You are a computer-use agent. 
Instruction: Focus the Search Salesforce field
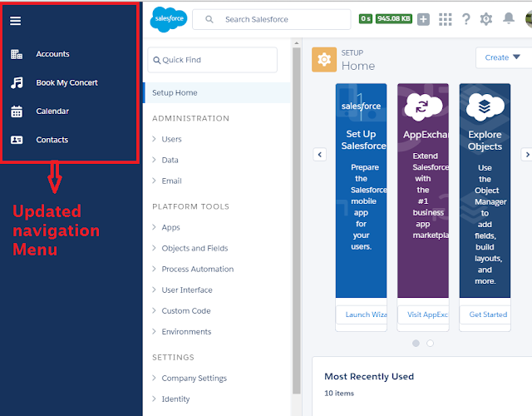(272, 19)
